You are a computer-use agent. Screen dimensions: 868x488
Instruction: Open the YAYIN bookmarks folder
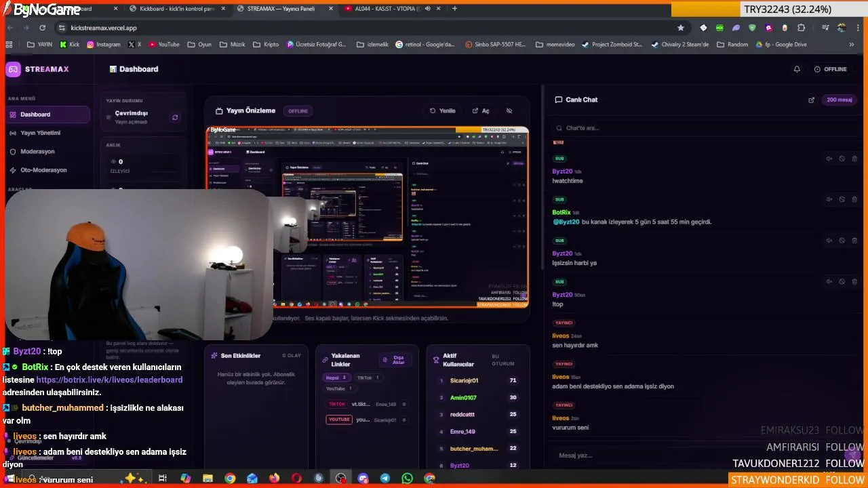39,45
